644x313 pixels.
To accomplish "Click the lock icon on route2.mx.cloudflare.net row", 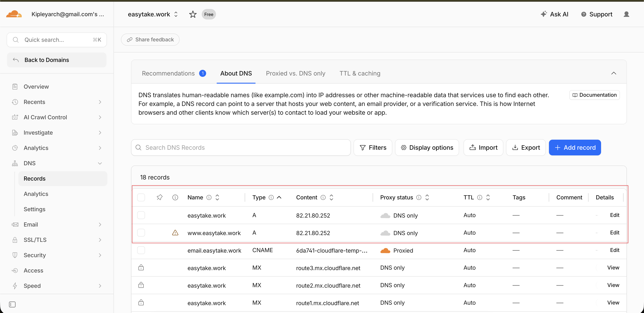I will [141, 285].
